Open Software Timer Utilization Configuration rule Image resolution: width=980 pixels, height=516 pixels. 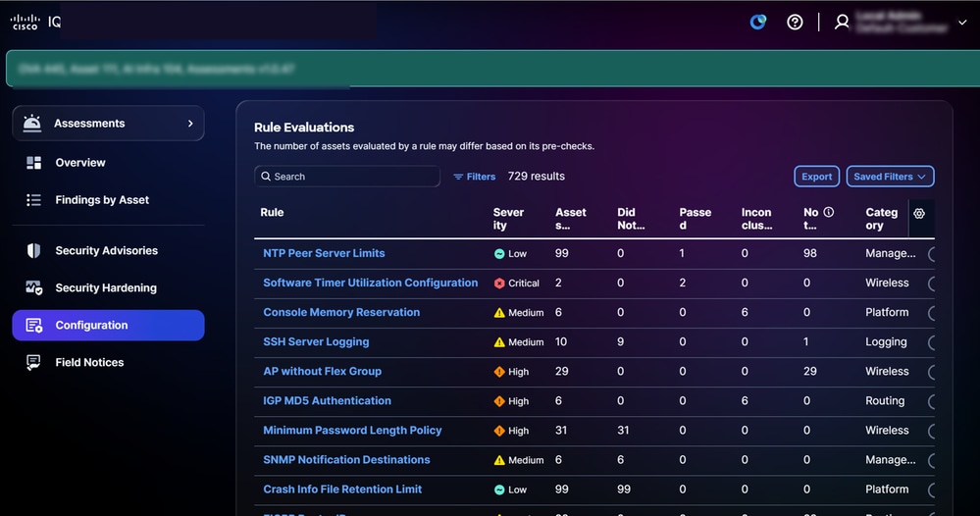point(371,283)
